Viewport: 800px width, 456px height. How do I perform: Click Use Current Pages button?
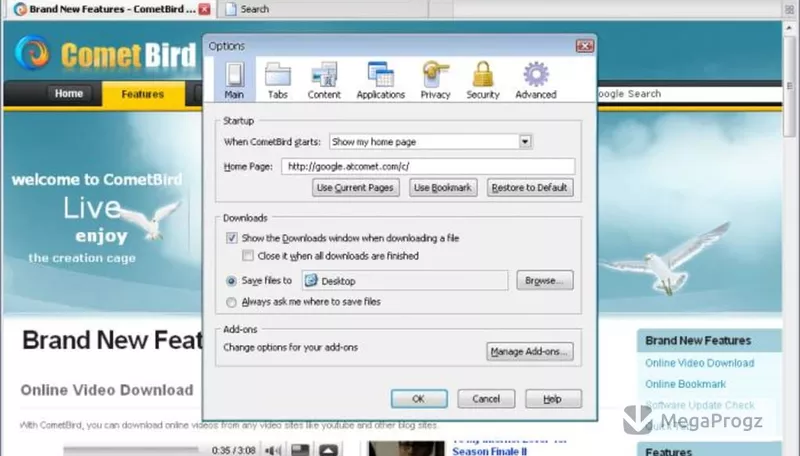(356, 188)
